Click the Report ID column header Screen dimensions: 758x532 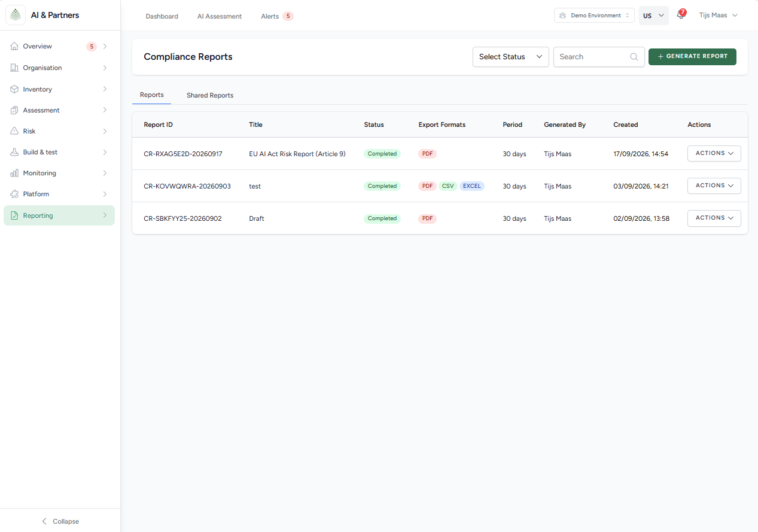159,124
